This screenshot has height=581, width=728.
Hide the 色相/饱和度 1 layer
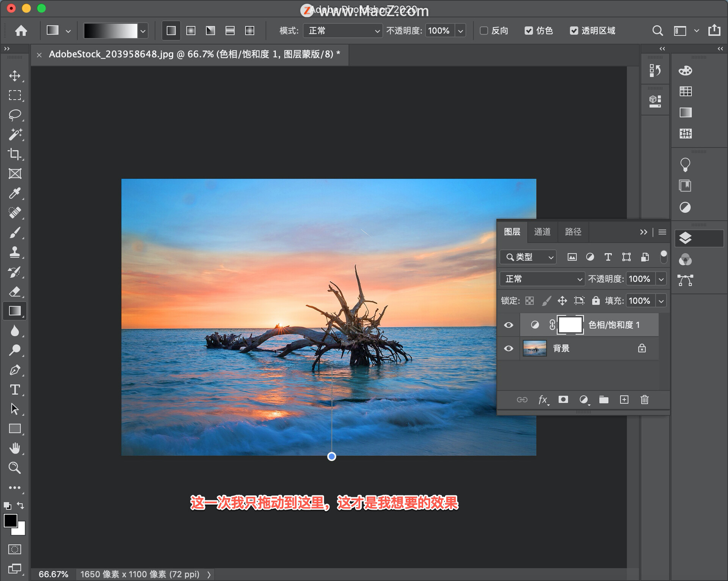click(x=509, y=325)
